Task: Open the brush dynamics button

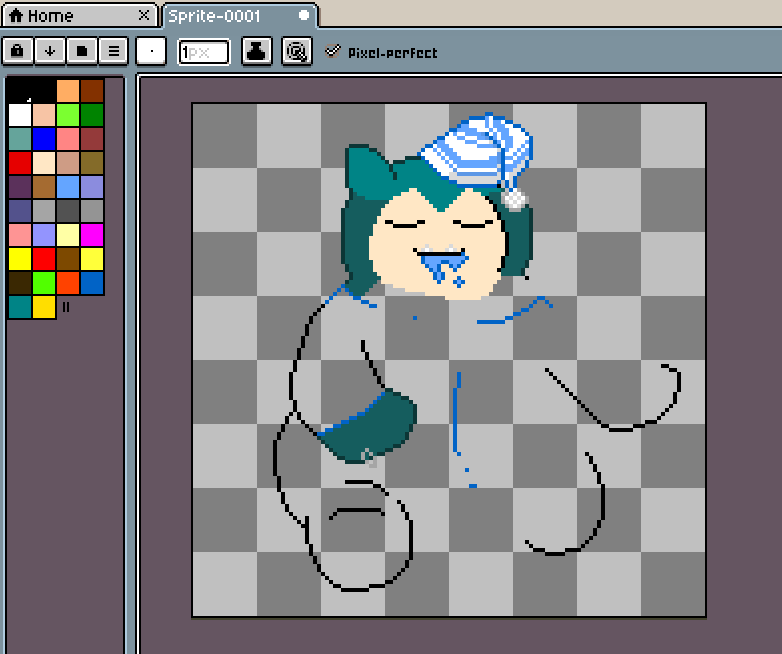Action: tap(297, 51)
